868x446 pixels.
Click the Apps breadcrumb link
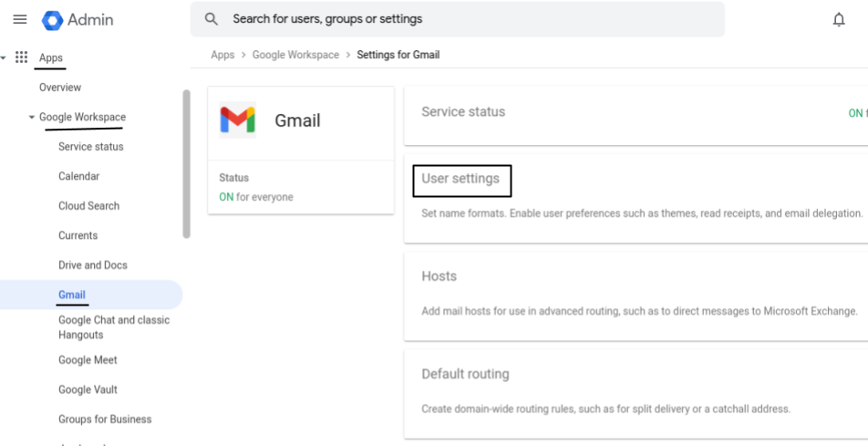point(222,55)
